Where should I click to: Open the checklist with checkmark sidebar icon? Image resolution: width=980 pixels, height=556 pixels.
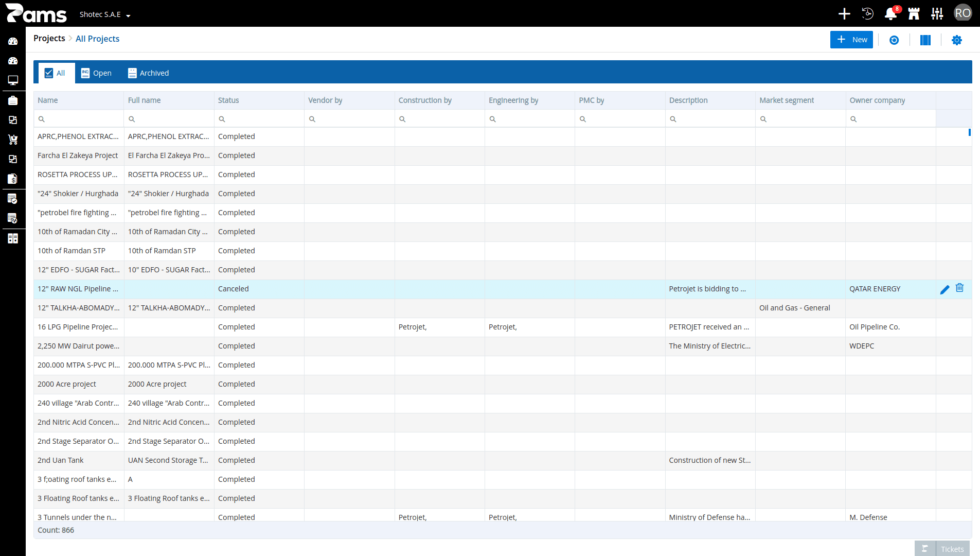click(x=13, y=199)
